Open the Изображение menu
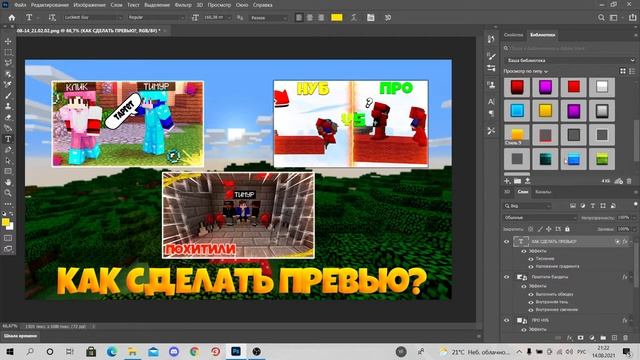 (x=89, y=5)
